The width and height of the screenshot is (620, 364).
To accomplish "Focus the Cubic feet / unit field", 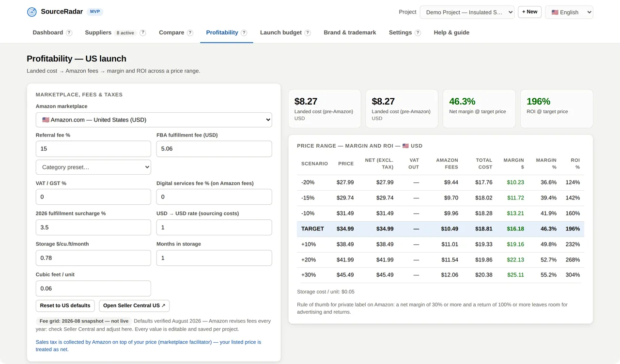I will pyautogui.click(x=93, y=288).
